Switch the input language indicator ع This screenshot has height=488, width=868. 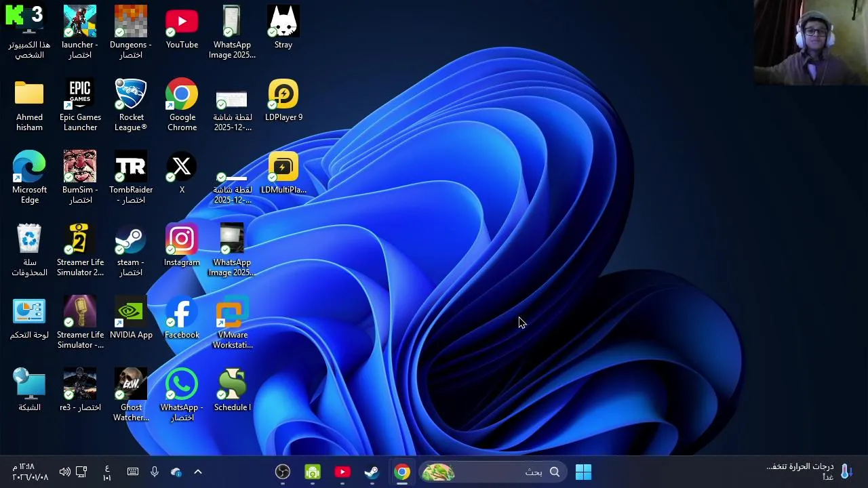point(107,472)
